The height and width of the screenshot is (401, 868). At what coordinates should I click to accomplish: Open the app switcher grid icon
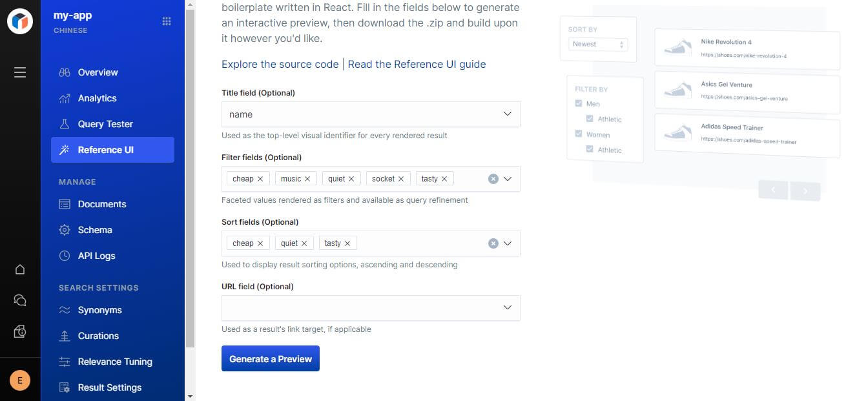tap(167, 21)
